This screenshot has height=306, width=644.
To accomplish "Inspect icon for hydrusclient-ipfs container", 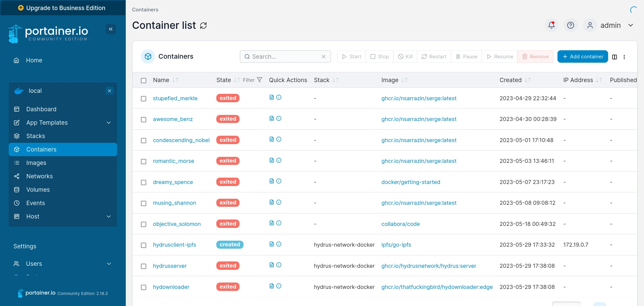I will [x=279, y=244].
